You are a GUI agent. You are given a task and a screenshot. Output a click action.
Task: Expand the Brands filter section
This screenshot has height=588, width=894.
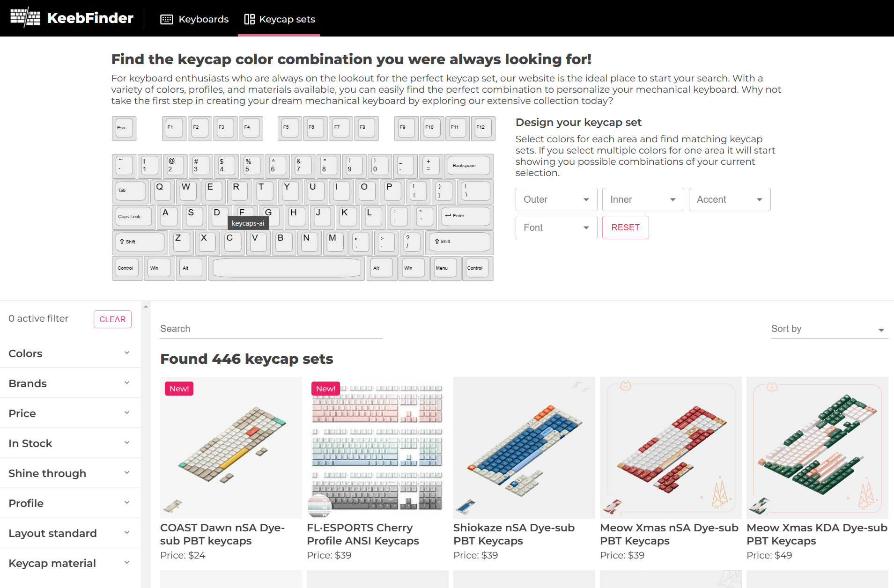[x=70, y=383]
